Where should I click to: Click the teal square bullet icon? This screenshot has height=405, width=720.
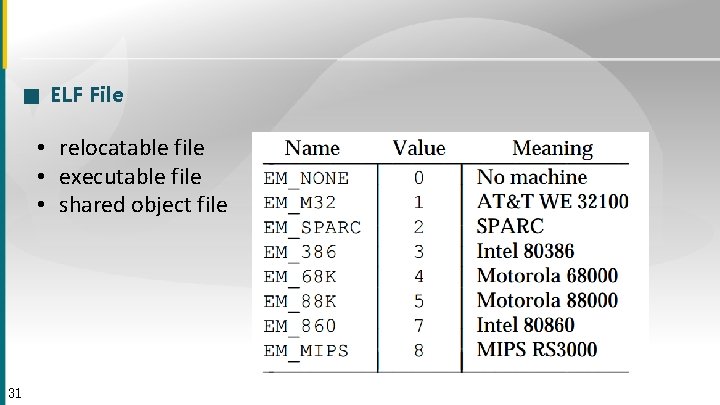pyautogui.click(x=31, y=96)
